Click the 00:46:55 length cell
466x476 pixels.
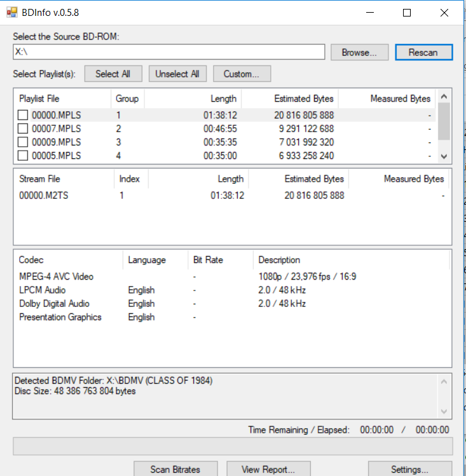[x=220, y=129]
